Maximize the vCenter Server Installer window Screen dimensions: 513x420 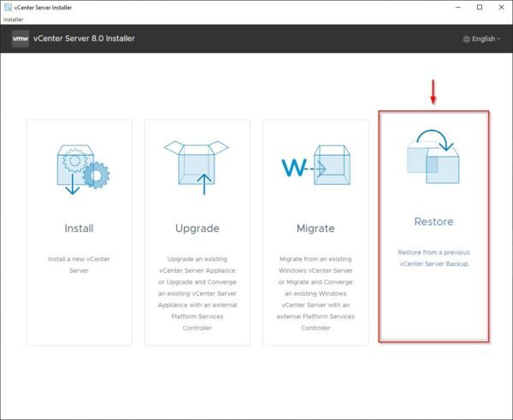[478, 7]
